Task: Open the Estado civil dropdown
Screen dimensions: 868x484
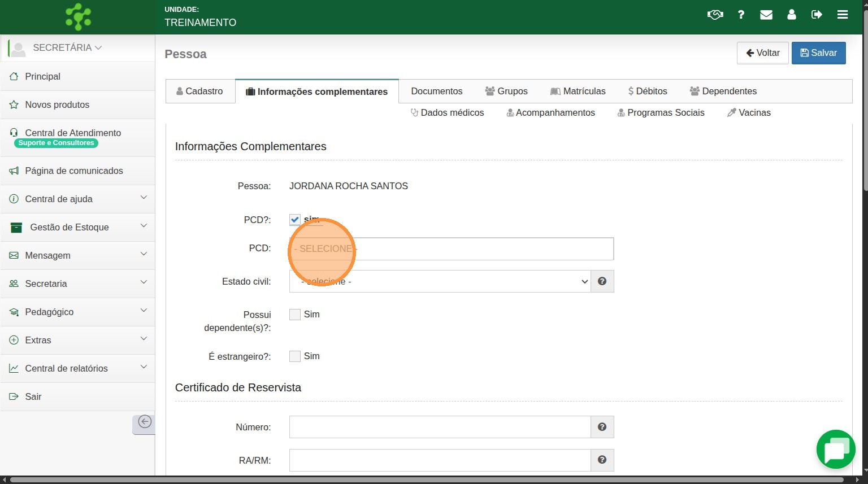Action: tap(440, 281)
